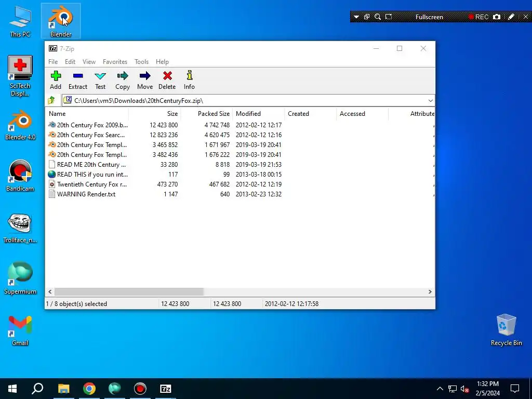Sort by the Created column header
The height and width of the screenshot is (399, 532).
pos(311,114)
